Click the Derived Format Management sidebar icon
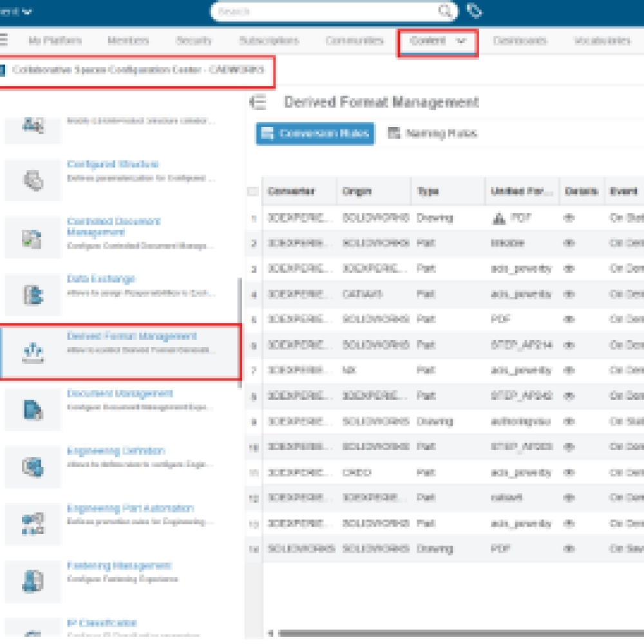644x644 pixels. [33, 352]
